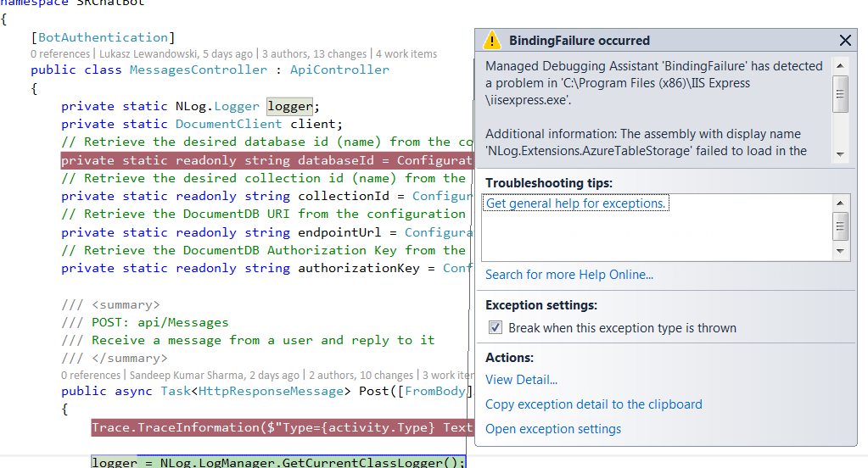Click the yellow warning triangle icon
868x468 pixels.
pos(492,41)
